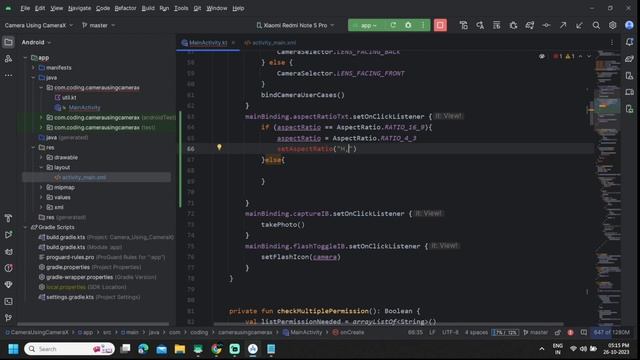Open the Git menu
This screenshot has height=360, width=640.
[197, 8]
